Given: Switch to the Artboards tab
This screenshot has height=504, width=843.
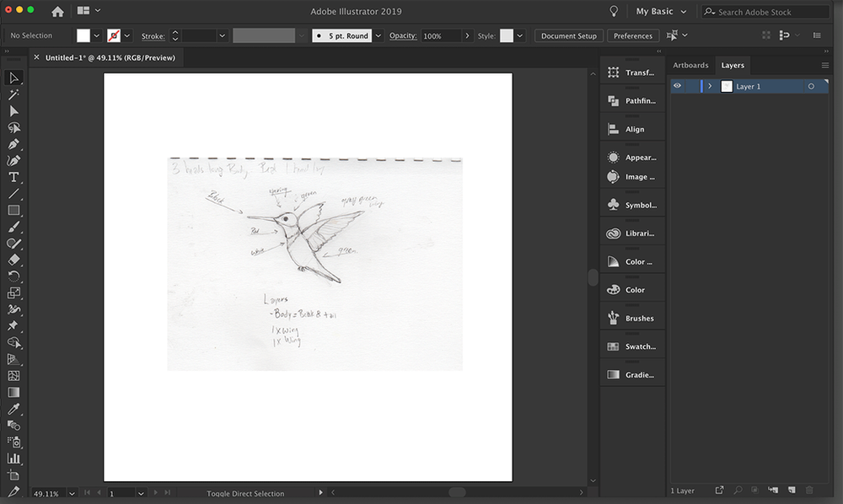Looking at the screenshot, I should (x=690, y=65).
